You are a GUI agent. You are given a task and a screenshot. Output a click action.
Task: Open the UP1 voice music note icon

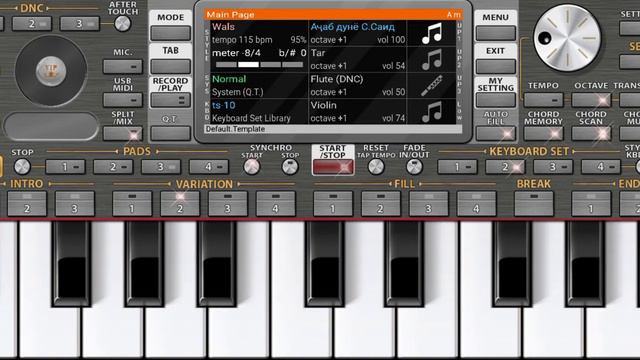pyautogui.click(x=432, y=33)
